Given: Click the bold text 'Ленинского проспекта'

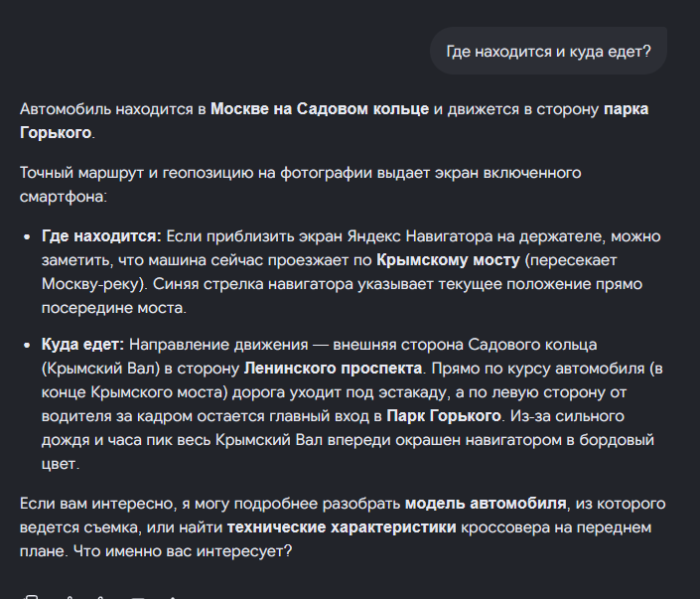Looking at the screenshot, I should [x=333, y=369].
